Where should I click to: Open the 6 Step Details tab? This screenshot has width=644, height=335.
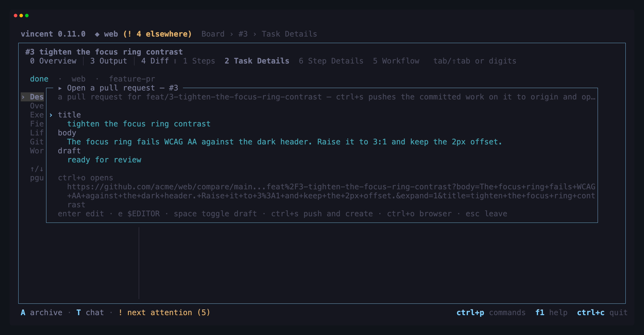pyautogui.click(x=331, y=61)
